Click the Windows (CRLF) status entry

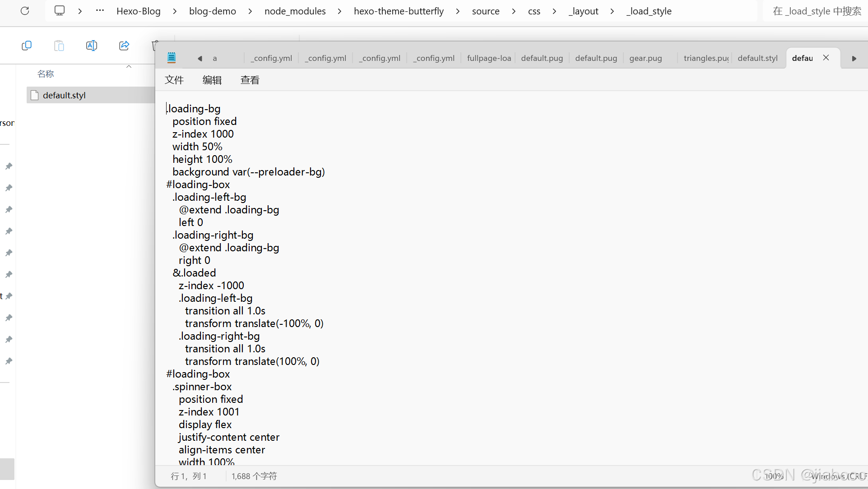pos(839,476)
